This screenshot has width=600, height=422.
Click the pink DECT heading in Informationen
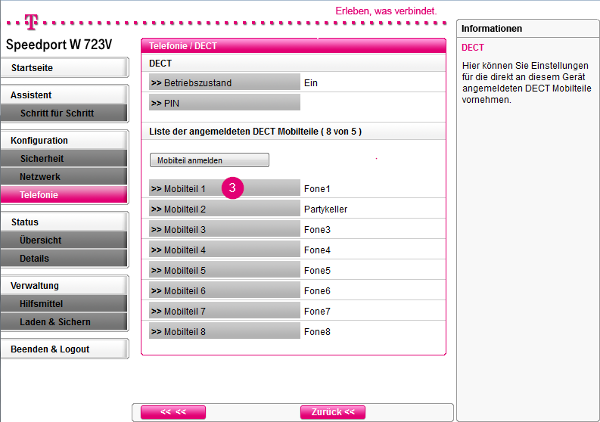pos(473,48)
